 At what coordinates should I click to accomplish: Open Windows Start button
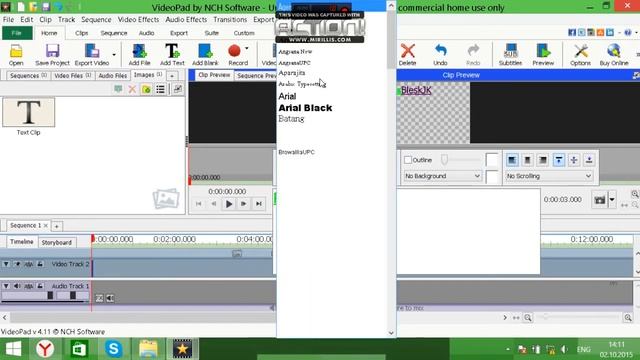click(x=13, y=349)
